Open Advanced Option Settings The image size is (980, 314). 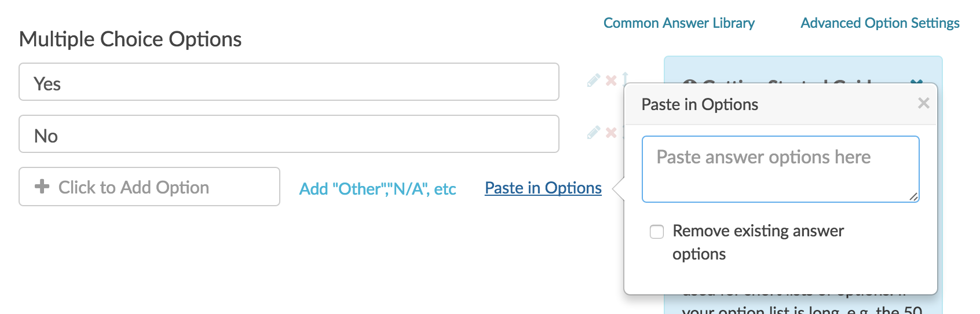[880, 23]
